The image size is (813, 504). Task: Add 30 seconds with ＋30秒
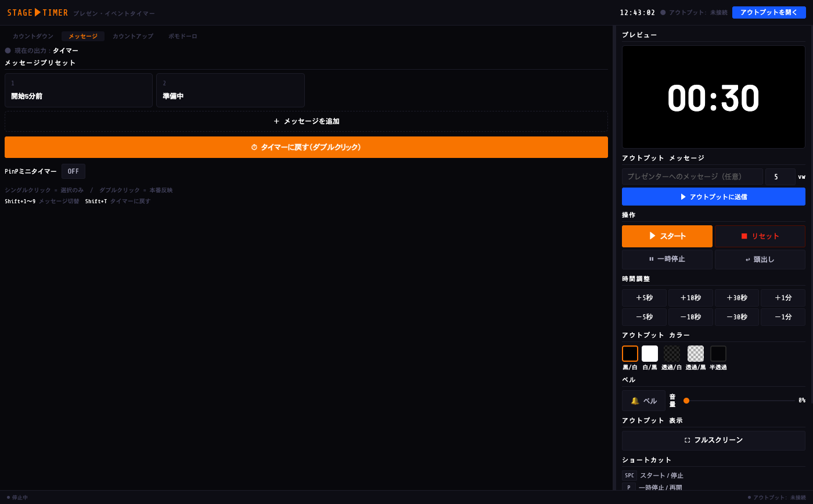[x=737, y=298]
